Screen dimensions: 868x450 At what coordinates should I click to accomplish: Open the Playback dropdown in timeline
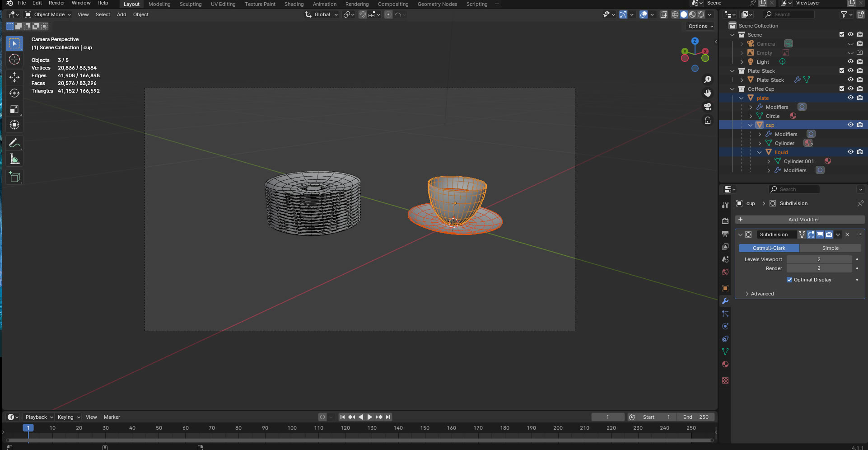[39, 417]
